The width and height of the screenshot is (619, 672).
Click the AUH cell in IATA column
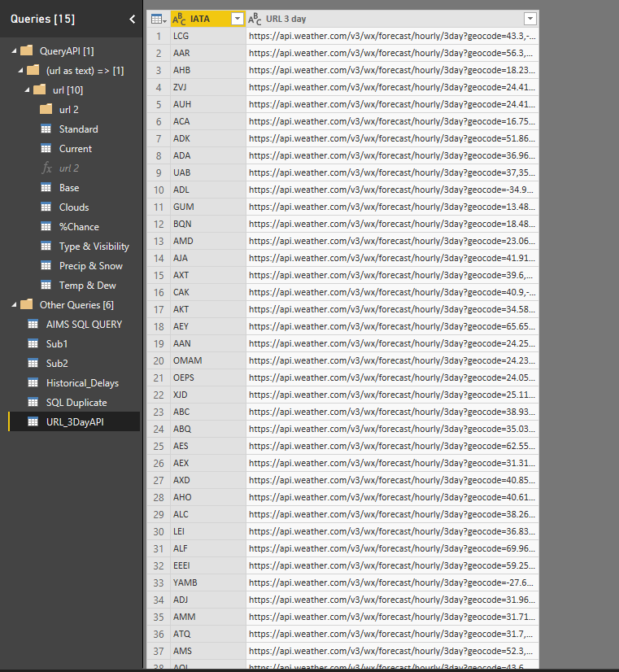click(208, 104)
